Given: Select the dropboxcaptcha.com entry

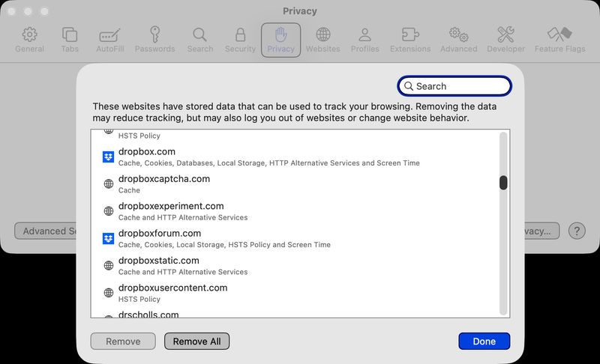Looking at the screenshot, I should pyautogui.click(x=295, y=183).
